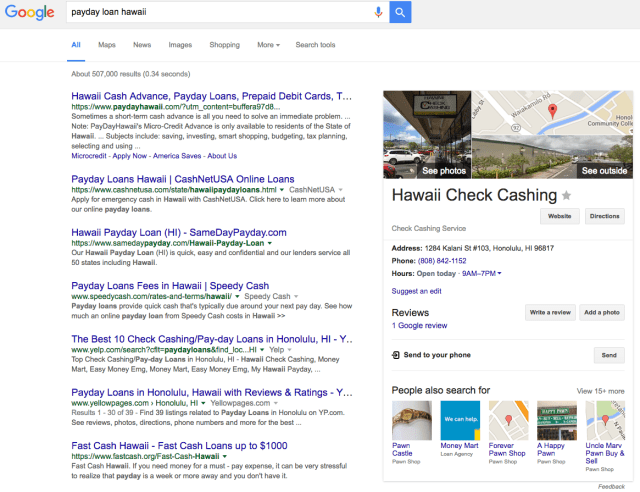
Task: Click the Money Mart text link
Action: [459, 446]
